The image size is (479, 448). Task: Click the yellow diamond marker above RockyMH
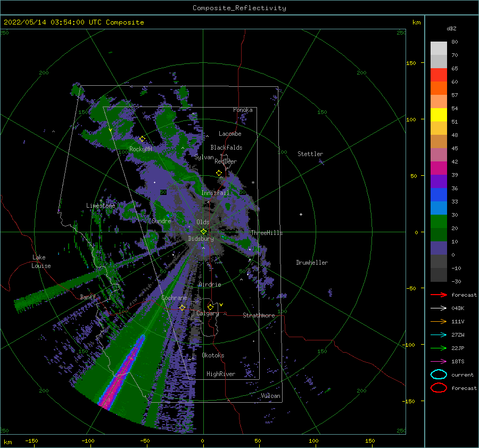[142, 139]
